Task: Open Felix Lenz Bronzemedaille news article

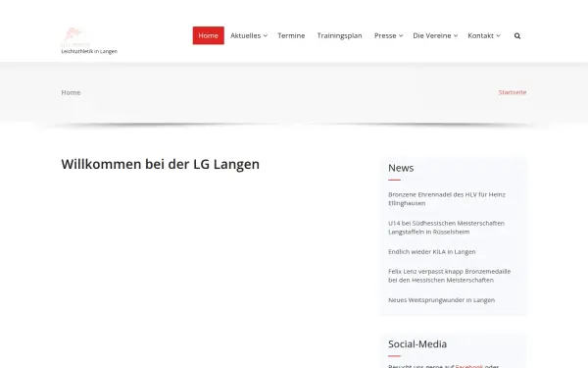Action: (x=449, y=276)
